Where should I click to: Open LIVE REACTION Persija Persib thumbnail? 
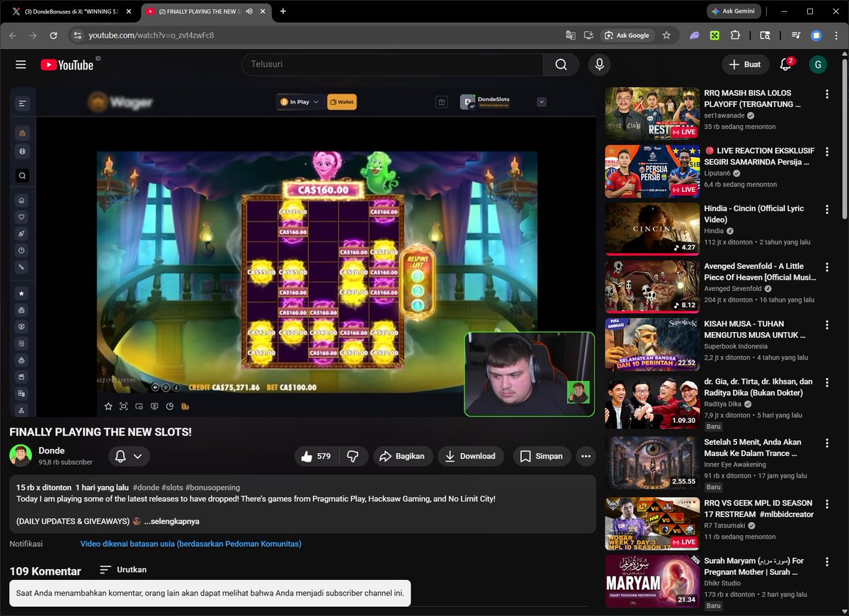point(652,171)
